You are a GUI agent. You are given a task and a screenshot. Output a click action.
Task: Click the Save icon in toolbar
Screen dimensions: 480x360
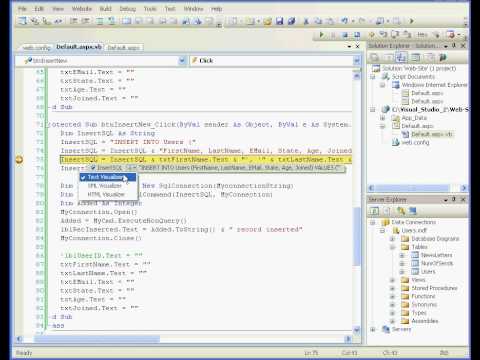[x=279, y=21]
